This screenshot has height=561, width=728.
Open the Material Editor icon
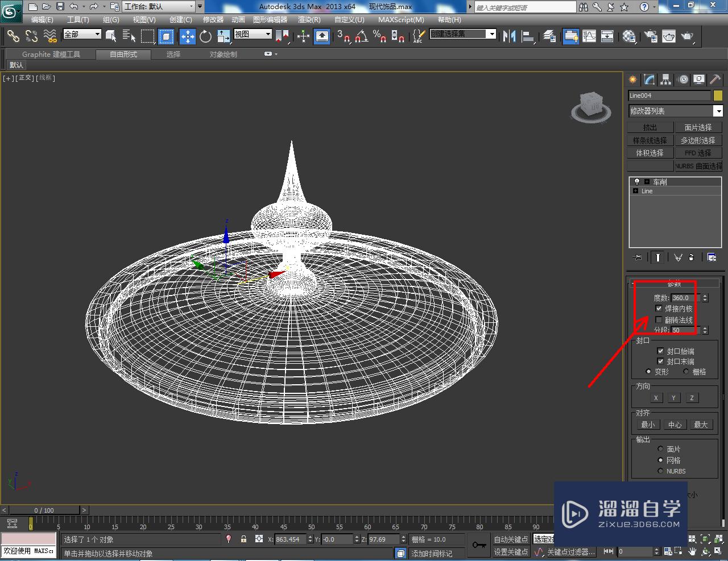click(x=628, y=36)
